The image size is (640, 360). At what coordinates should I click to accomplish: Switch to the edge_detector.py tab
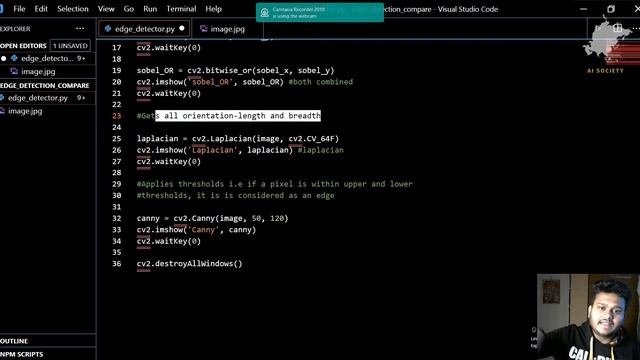[x=144, y=29]
